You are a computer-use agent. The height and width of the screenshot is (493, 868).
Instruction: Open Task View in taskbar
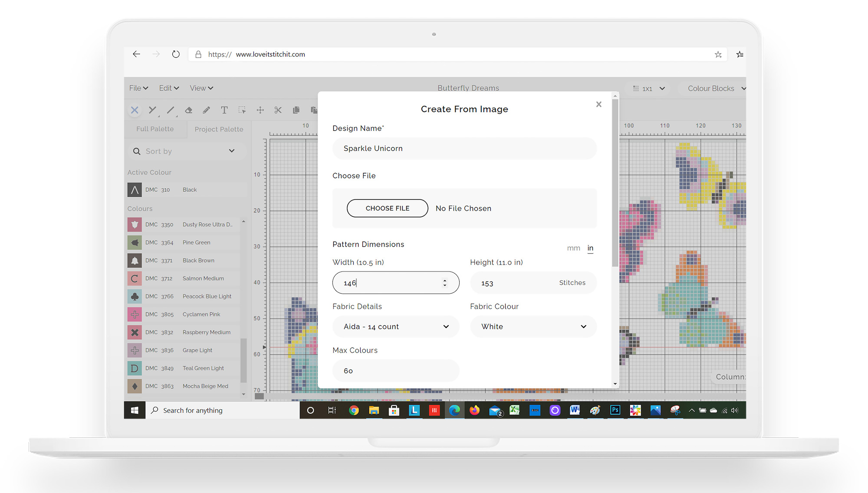(332, 410)
